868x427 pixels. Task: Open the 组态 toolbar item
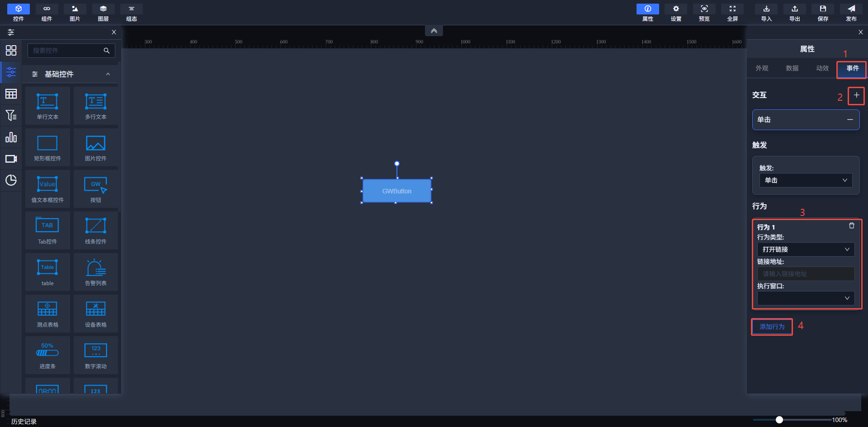pos(132,13)
